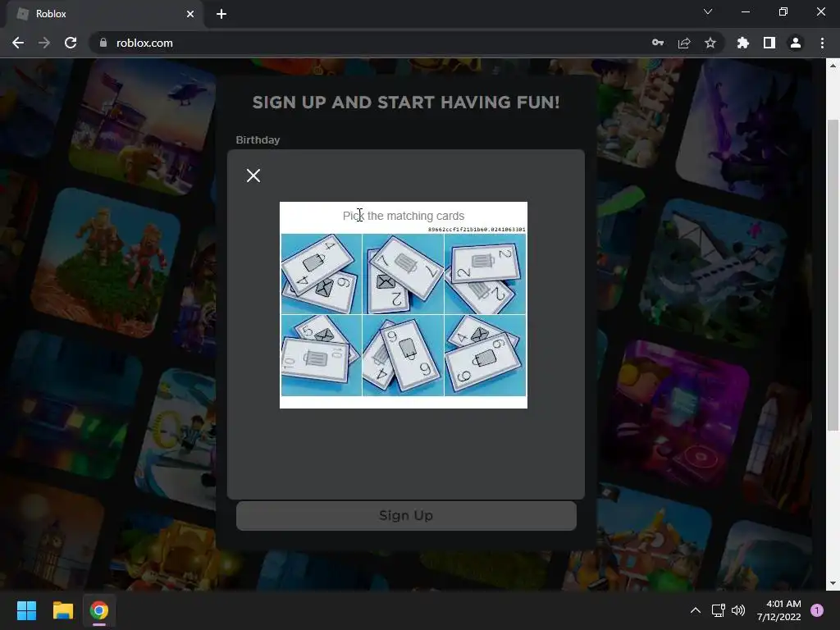
Task: Pick the card tile showing 7 and 2
Action: coord(404,274)
